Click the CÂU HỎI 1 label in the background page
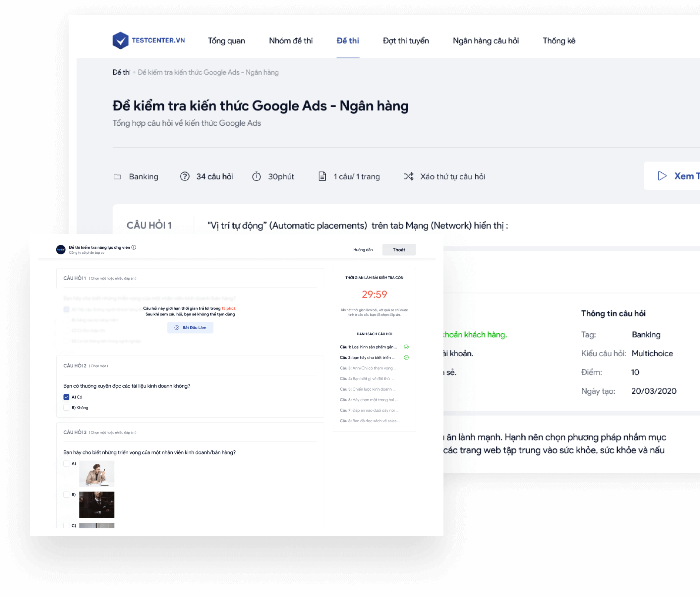Screen dimensions: 700x597 [x=149, y=226]
